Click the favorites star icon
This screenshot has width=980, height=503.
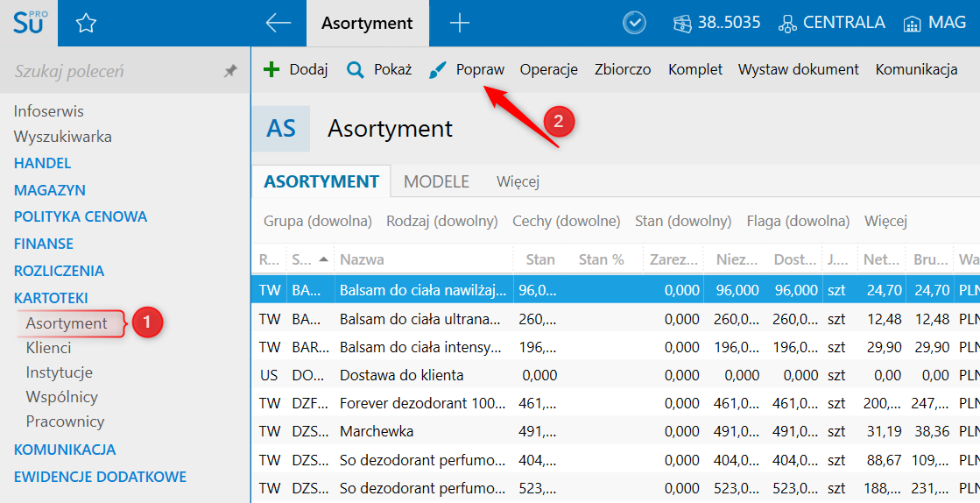tap(86, 24)
